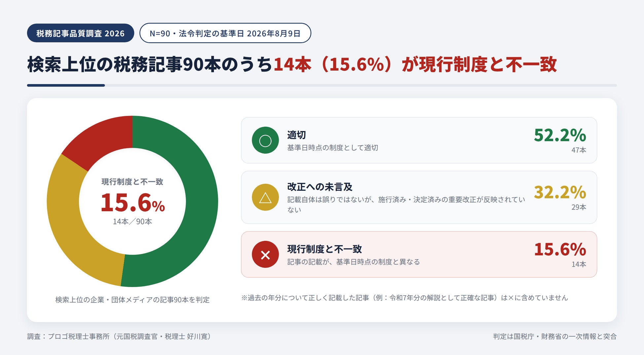Click the 14本／90本 label in donut
Image resolution: width=644 pixels, height=355 pixels.
point(132,222)
